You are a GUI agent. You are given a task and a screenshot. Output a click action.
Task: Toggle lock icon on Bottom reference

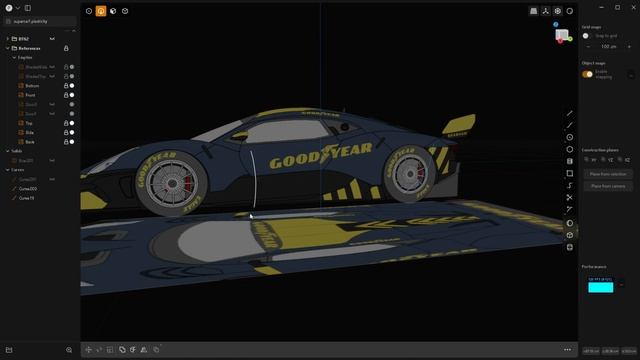[x=66, y=86]
